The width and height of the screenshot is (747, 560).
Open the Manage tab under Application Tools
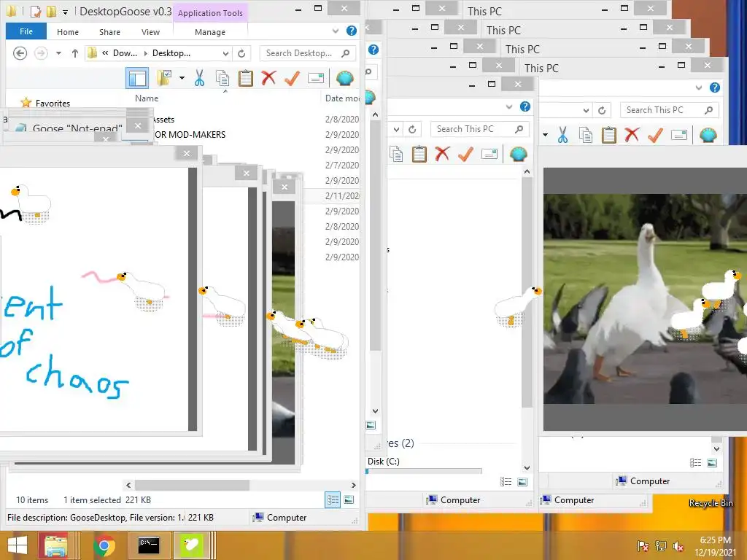(x=210, y=32)
